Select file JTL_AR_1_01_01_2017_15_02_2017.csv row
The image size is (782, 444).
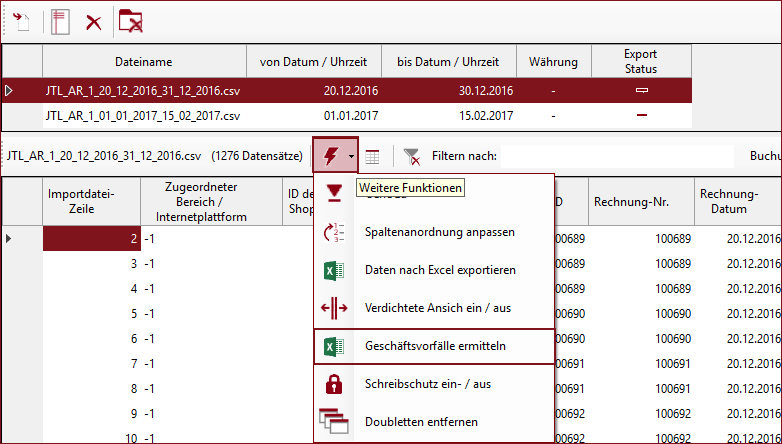coord(347,116)
